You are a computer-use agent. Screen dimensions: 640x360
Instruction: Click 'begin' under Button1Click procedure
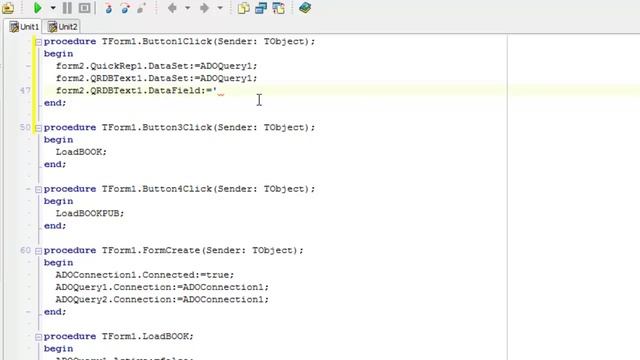59,54
